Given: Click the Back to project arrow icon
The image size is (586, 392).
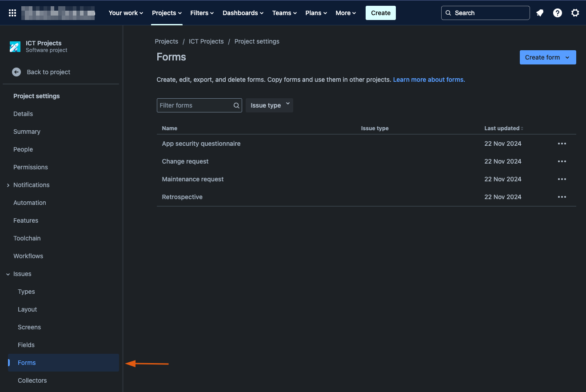Looking at the screenshot, I should tap(16, 72).
